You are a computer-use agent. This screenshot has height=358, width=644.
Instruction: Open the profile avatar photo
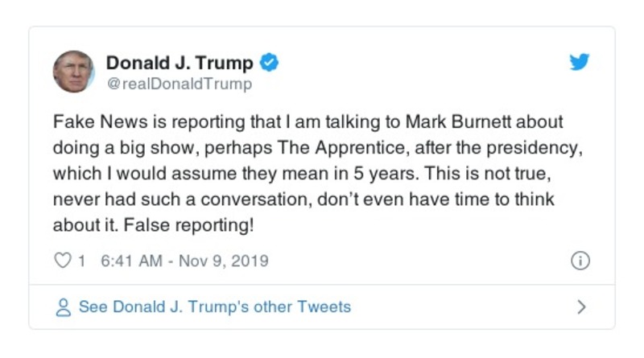[74, 72]
